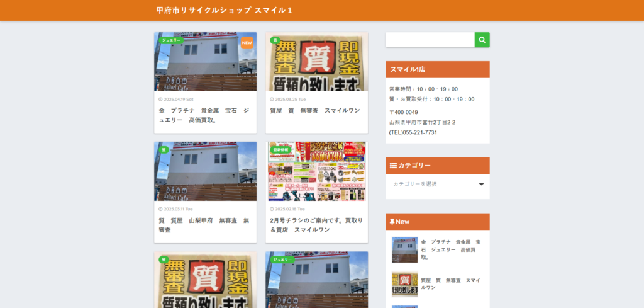Click the search text input field
This screenshot has width=644, height=308.
click(430, 40)
